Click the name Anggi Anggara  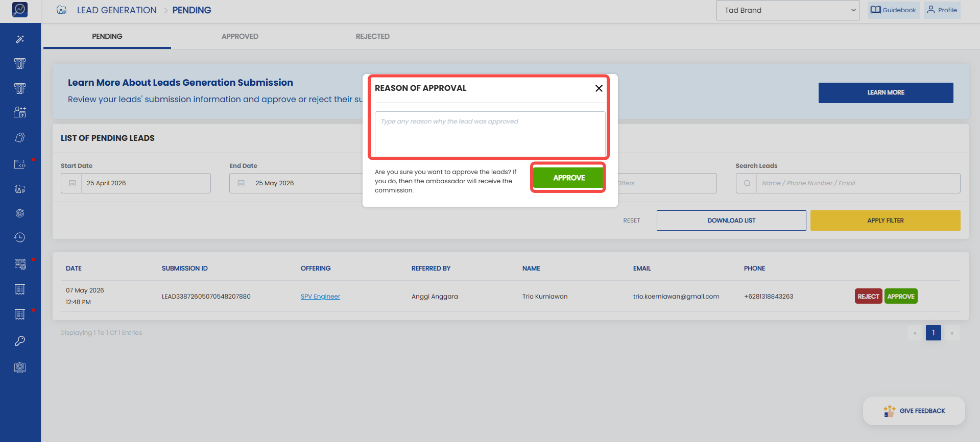[435, 297]
